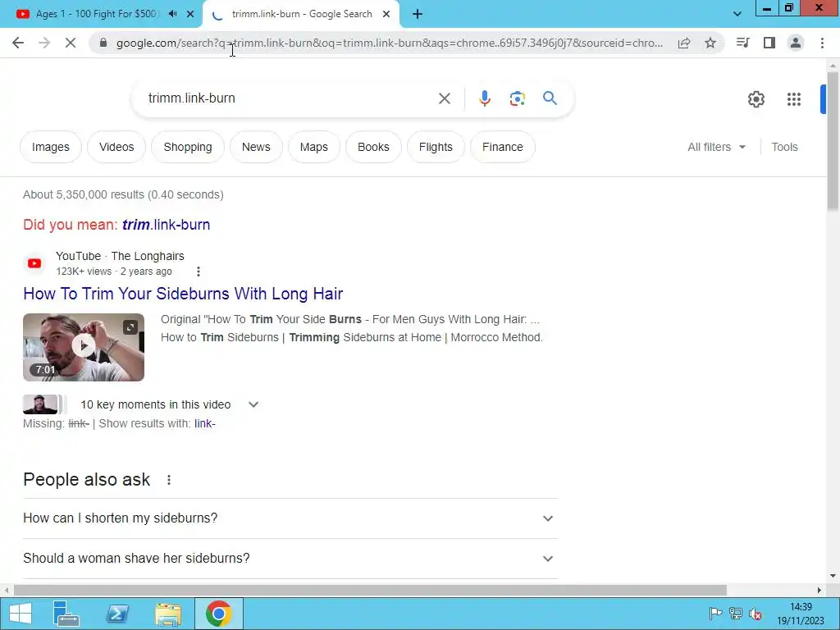Click the YouTube favicon of result
This screenshot has height=630, width=840.
pos(34,263)
